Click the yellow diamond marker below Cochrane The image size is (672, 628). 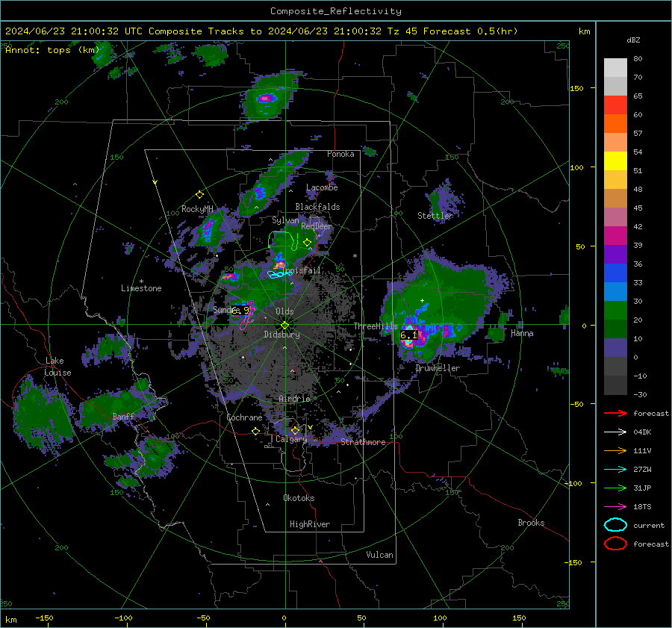pos(256,431)
